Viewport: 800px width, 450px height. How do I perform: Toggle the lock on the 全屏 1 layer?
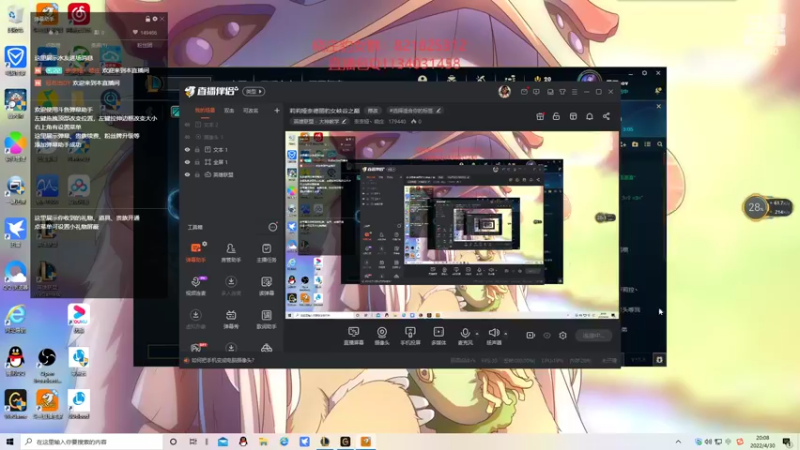(197, 162)
